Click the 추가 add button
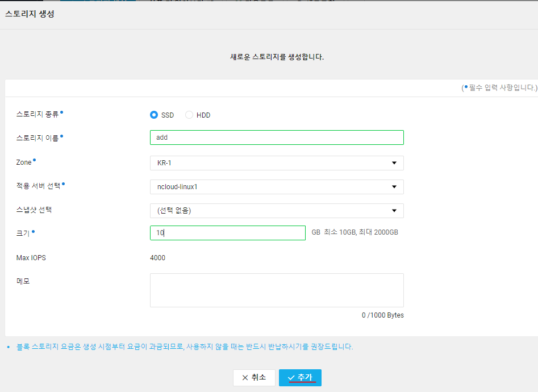Screen dimensions: 538x392 coord(300,378)
